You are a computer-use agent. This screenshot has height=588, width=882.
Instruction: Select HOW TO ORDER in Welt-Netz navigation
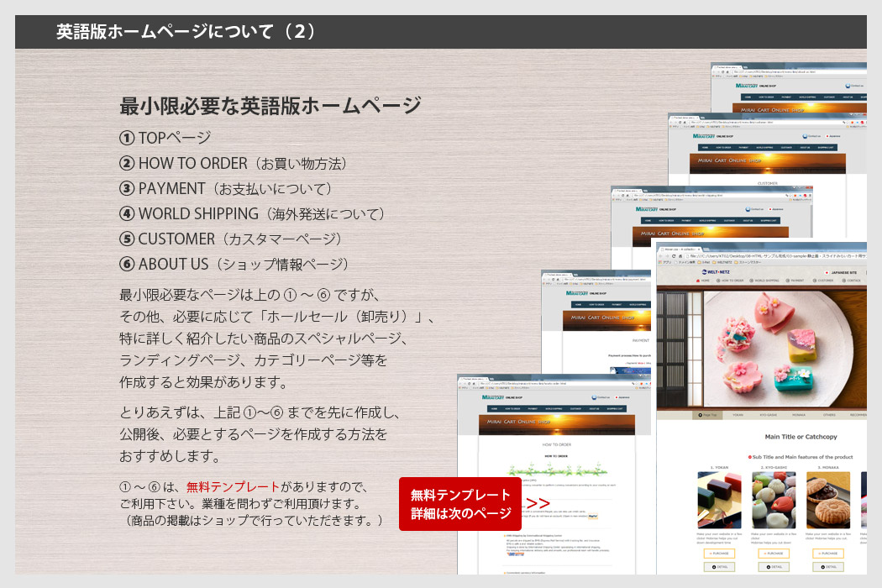tap(732, 281)
